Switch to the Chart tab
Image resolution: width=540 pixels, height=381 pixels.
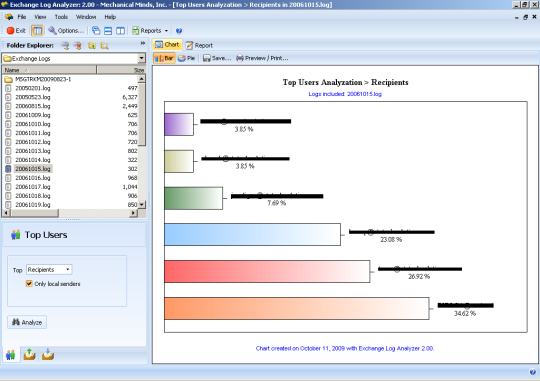167,44
